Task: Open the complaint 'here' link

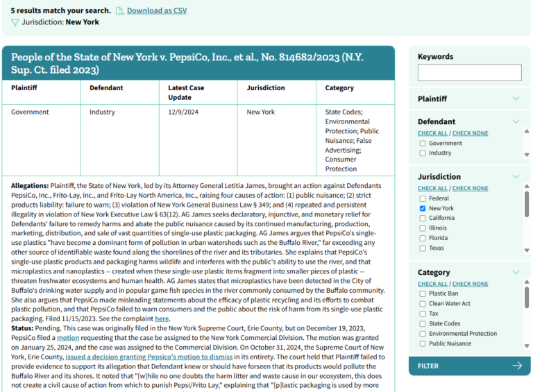Action: pos(162,318)
